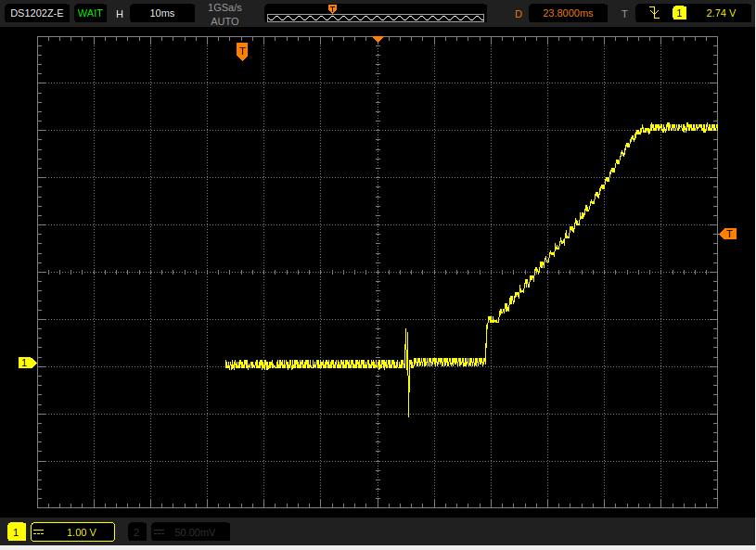Click the 10ms timebase value
The width and height of the screenshot is (756, 550).
162,14
